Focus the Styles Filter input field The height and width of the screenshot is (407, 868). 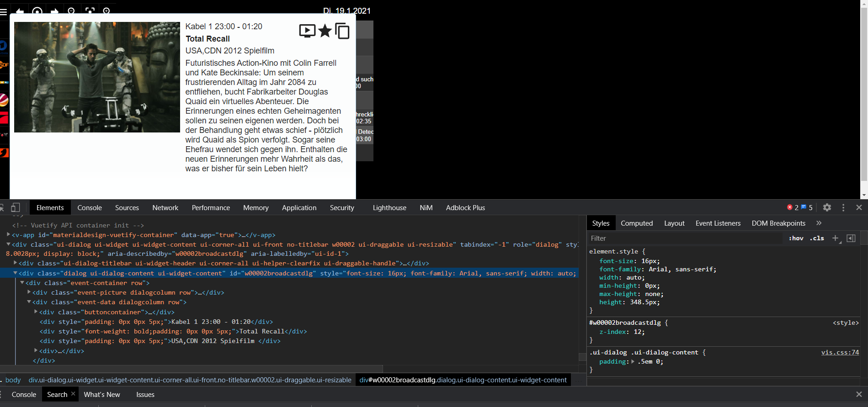[686, 238]
